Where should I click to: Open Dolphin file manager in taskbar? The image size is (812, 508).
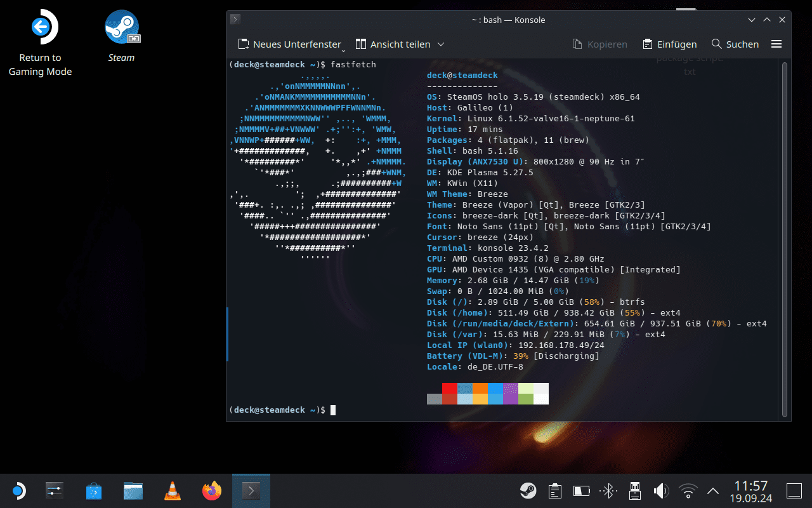coord(133,491)
